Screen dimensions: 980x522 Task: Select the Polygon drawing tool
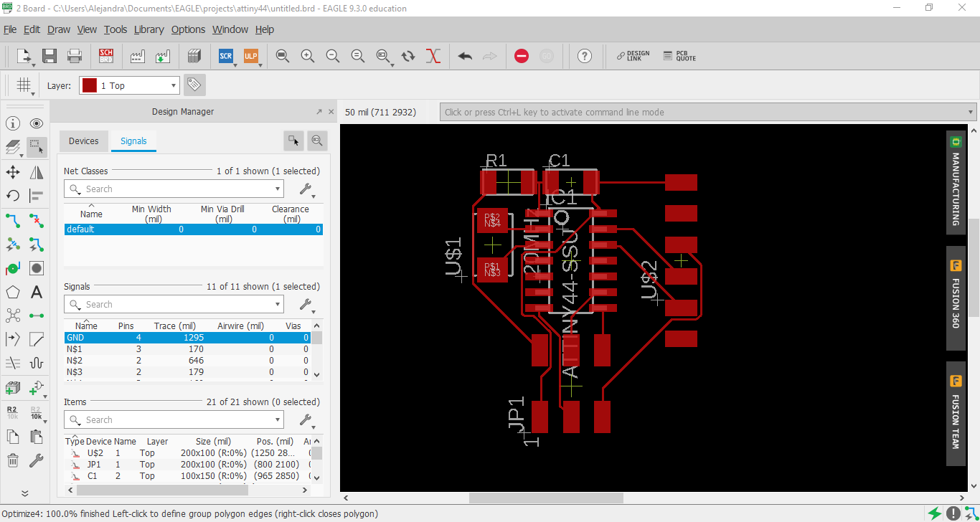(13, 293)
